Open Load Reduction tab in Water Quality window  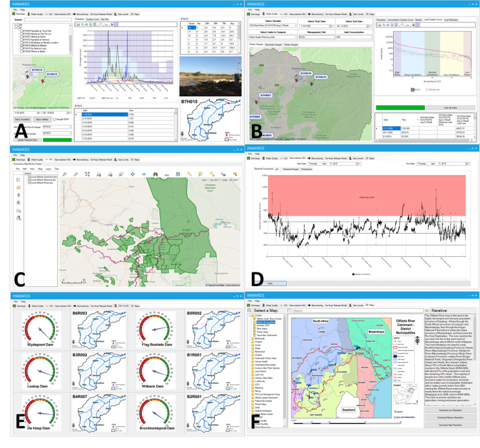[x=451, y=20]
